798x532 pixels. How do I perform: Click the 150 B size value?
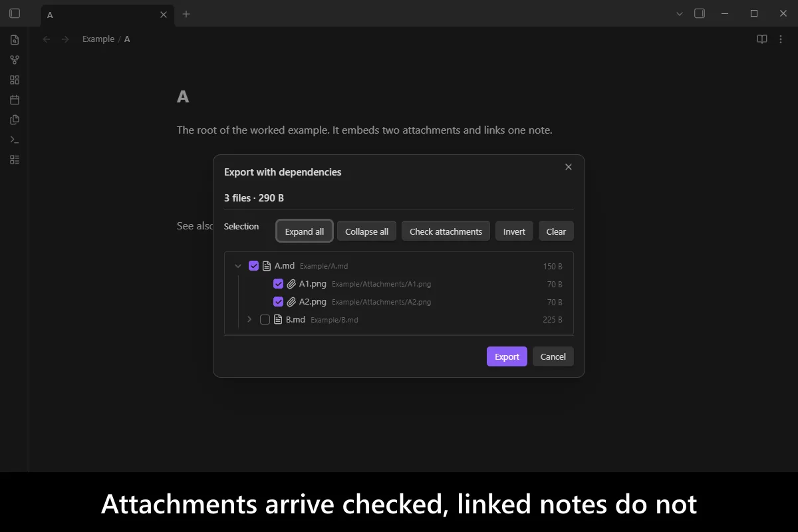coord(553,266)
